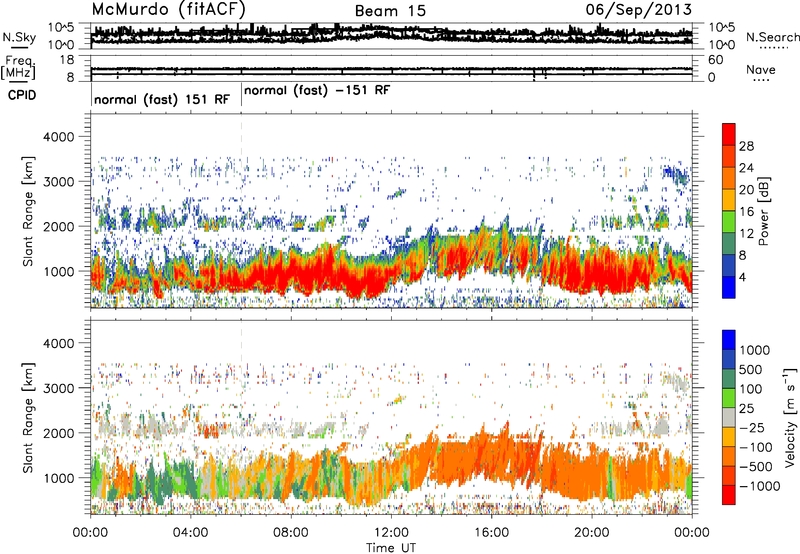The width and height of the screenshot is (800, 554).
Task: Click the left '10^5' noise axis value
Action: [x=61, y=28]
